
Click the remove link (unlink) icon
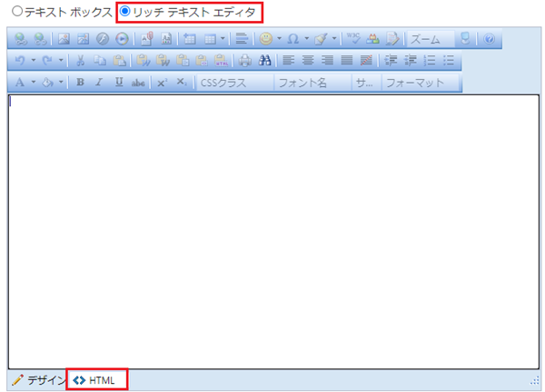tap(40, 39)
